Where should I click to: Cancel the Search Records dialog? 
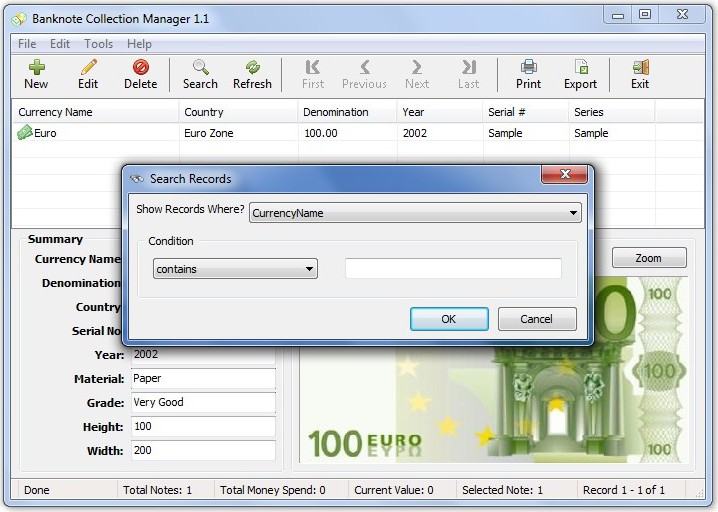click(536, 319)
